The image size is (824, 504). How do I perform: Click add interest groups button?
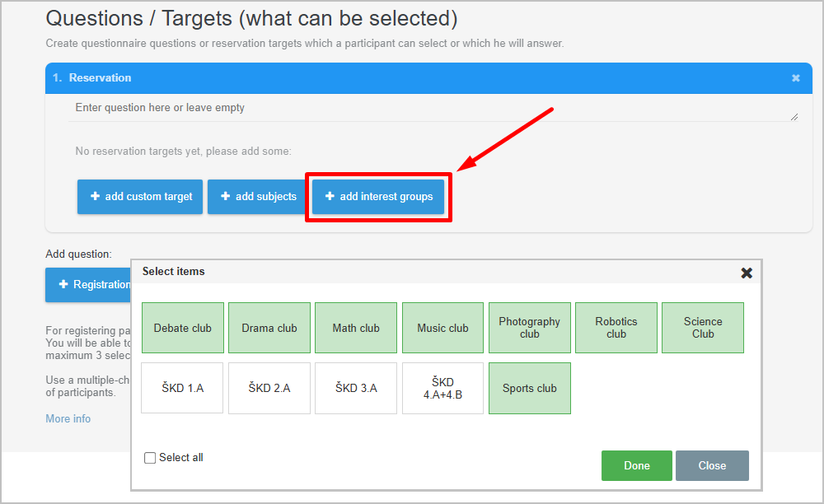[378, 197]
